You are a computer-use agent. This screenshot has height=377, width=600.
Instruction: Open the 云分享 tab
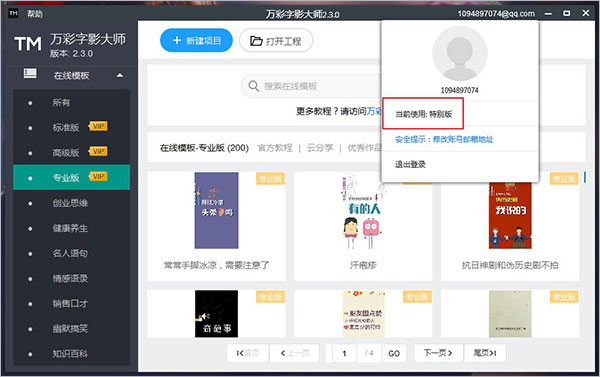pos(320,148)
